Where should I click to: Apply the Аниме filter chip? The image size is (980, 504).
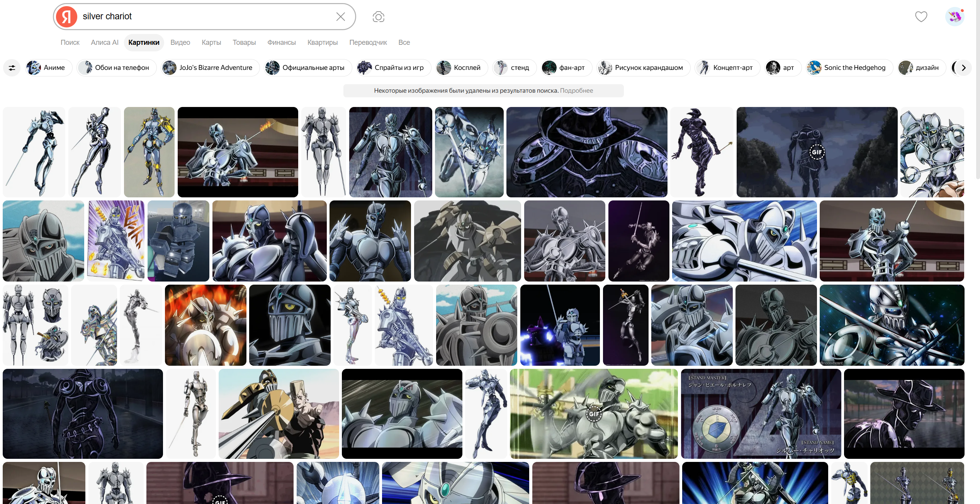(x=49, y=68)
